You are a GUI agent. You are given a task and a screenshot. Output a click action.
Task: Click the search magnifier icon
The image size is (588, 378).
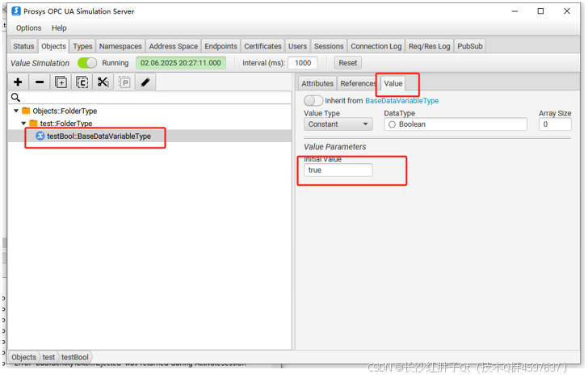[15, 98]
